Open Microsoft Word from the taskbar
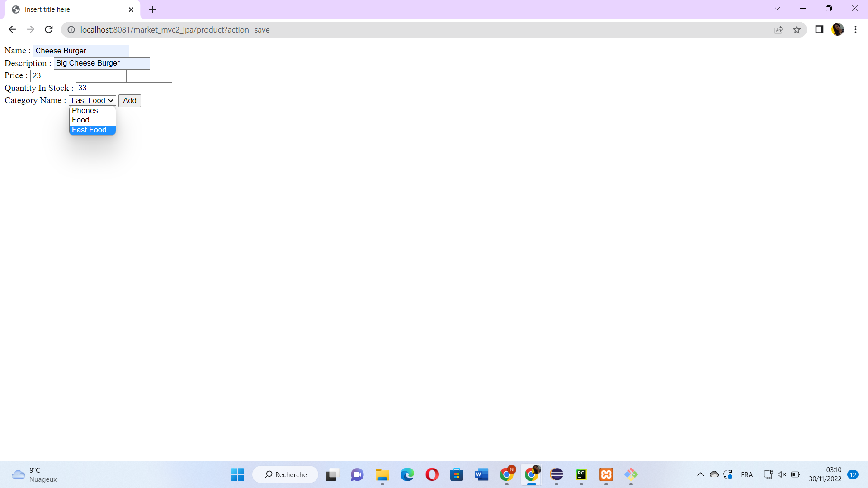The height and width of the screenshot is (488, 868). click(481, 474)
